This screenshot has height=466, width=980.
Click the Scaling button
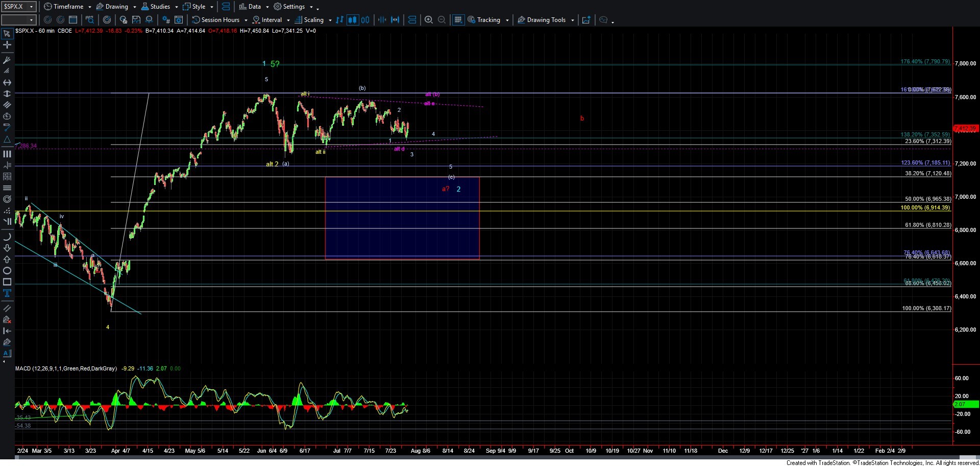pyautogui.click(x=309, y=20)
